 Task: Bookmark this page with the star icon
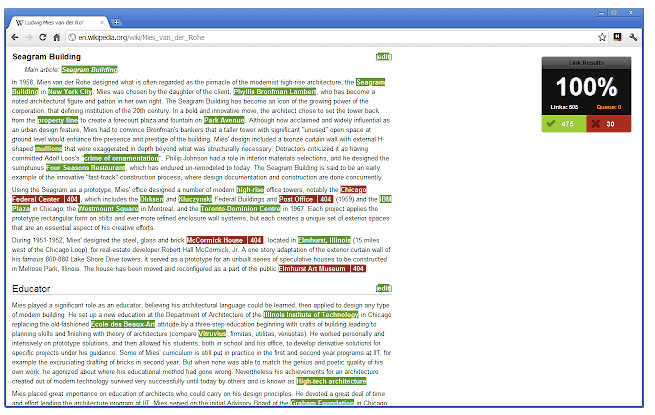pos(602,37)
